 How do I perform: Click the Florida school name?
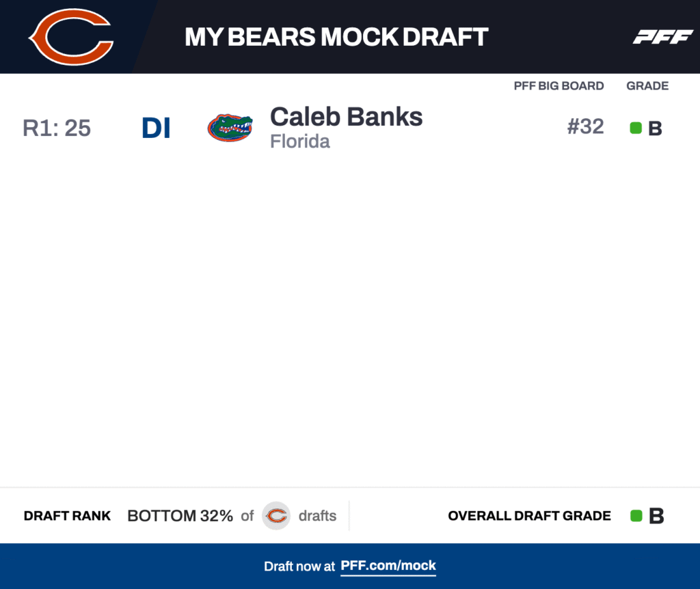300,141
